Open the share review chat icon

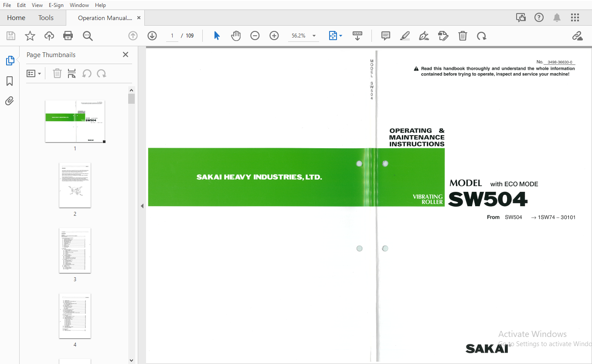[x=521, y=17]
